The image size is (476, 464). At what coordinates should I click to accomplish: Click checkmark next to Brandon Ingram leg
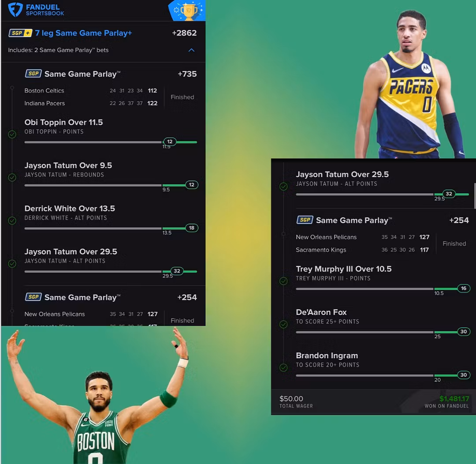[284, 367]
